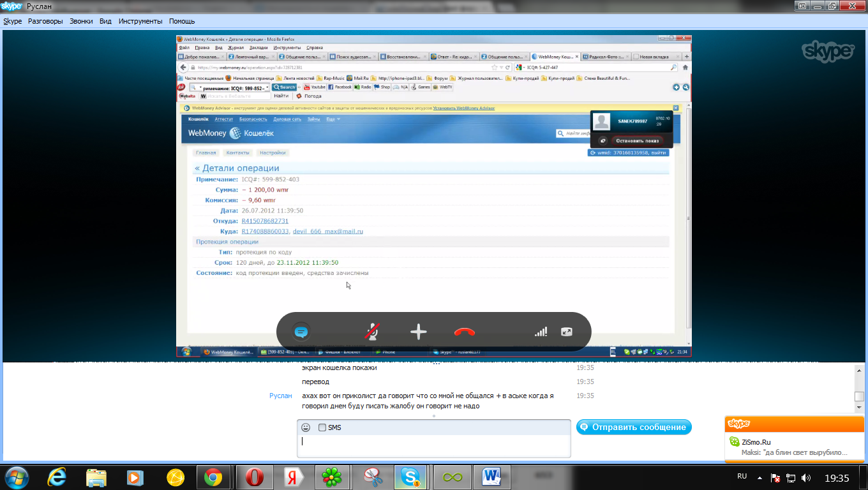End the call with red hang-up button

(x=465, y=332)
